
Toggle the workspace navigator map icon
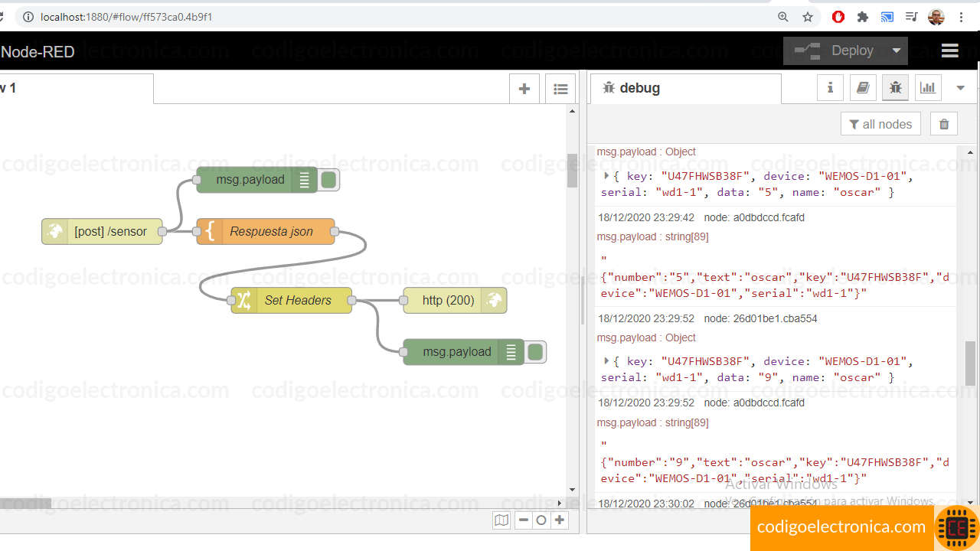point(501,520)
